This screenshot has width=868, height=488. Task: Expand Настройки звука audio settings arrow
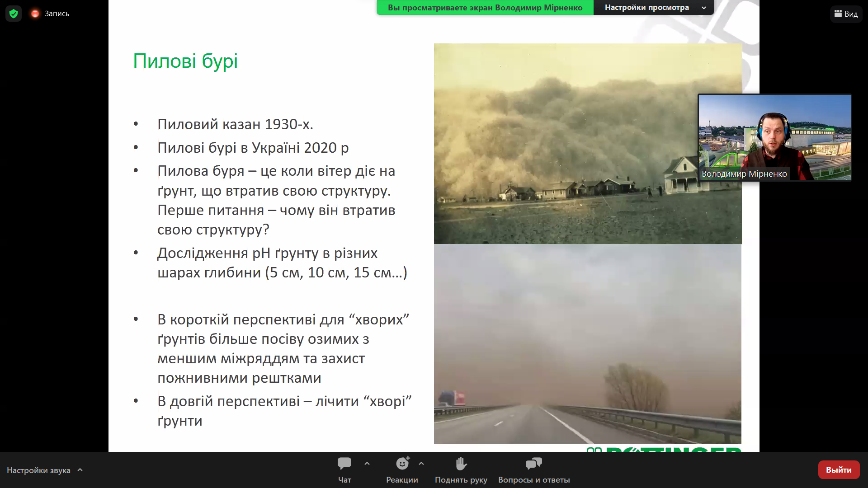(80, 470)
